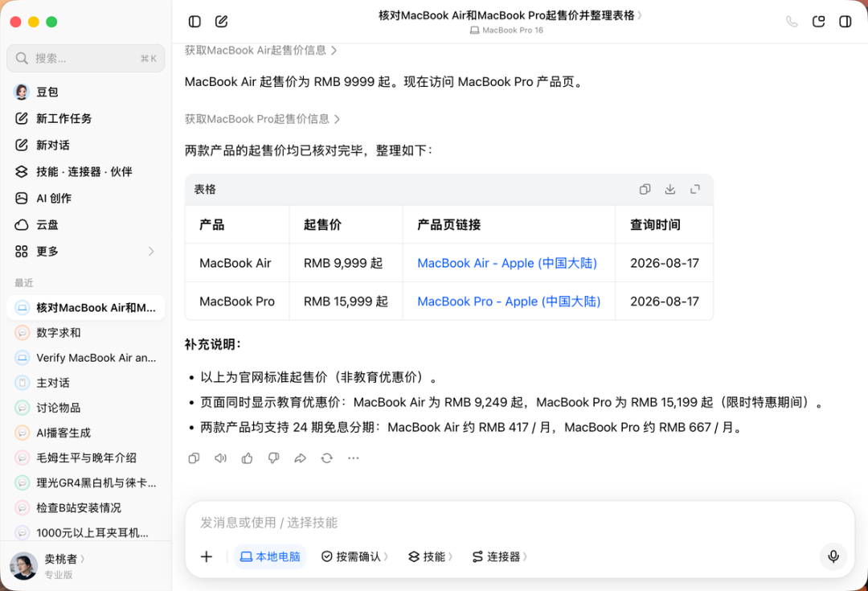Start a voice call with phone icon
868x591 pixels.
click(792, 22)
